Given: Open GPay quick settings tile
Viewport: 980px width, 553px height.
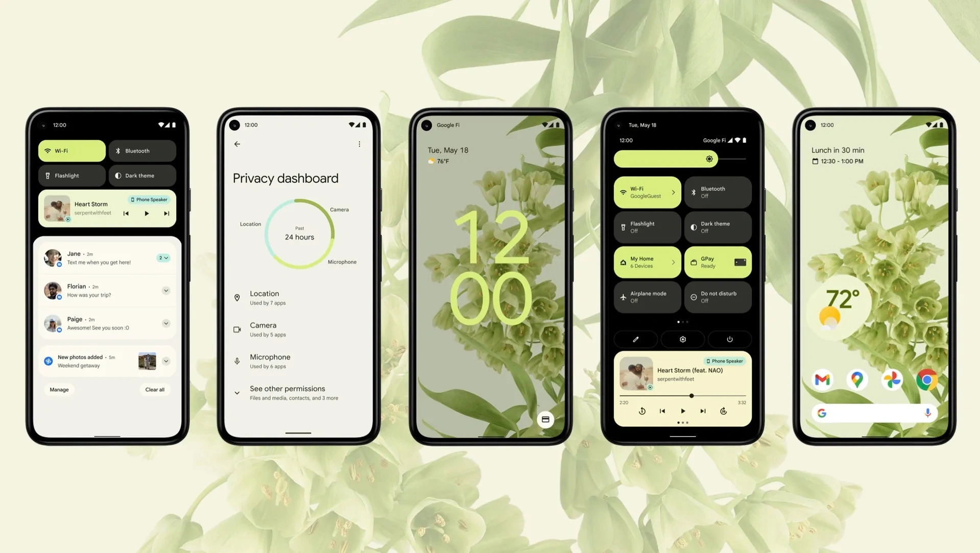Looking at the screenshot, I should (717, 261).
